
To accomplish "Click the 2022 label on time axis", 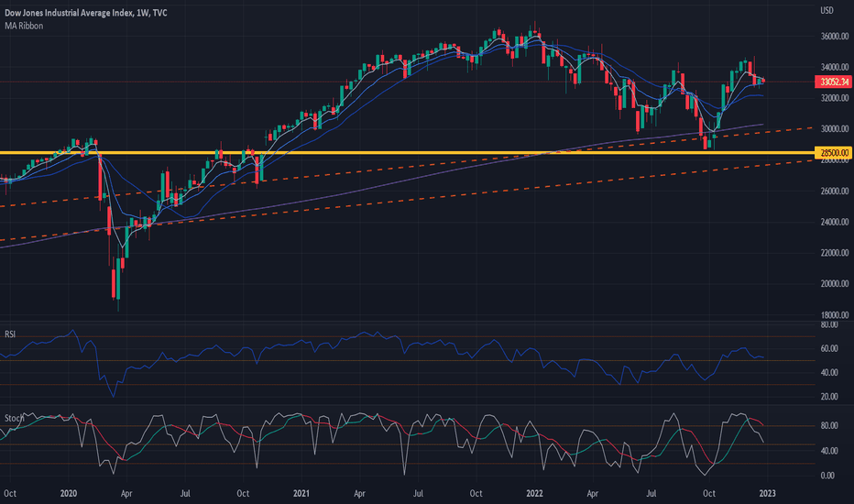I will 534,493.
